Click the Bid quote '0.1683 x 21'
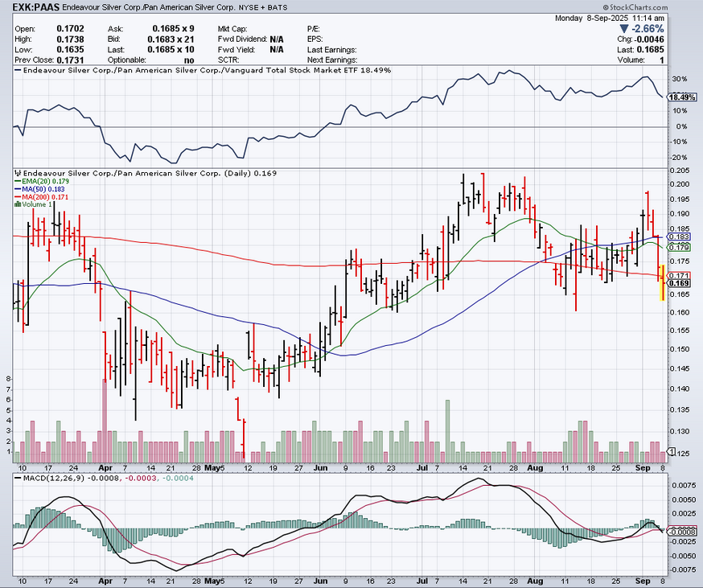Screen dimensions: 703x588 click(x=171, y=39)
